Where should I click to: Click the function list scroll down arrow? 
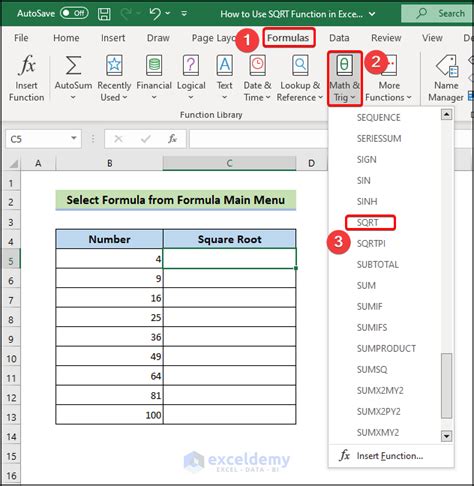click(446, 436)
